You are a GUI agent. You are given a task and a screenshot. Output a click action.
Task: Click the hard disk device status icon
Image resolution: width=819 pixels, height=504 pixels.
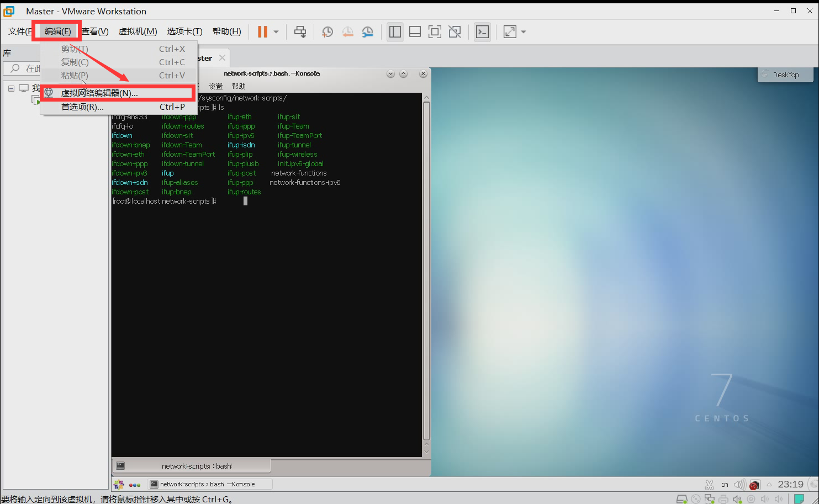[682, 499]
